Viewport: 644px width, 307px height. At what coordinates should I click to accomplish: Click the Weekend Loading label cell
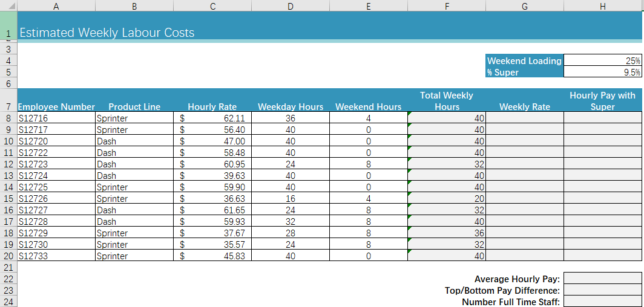tap(525, 60)
